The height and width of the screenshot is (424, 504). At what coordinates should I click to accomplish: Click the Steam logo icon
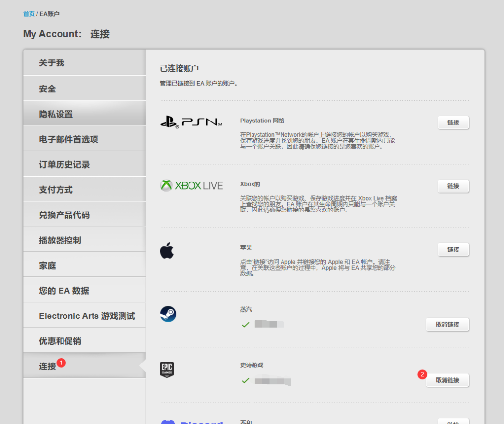[x=168, y=314]
